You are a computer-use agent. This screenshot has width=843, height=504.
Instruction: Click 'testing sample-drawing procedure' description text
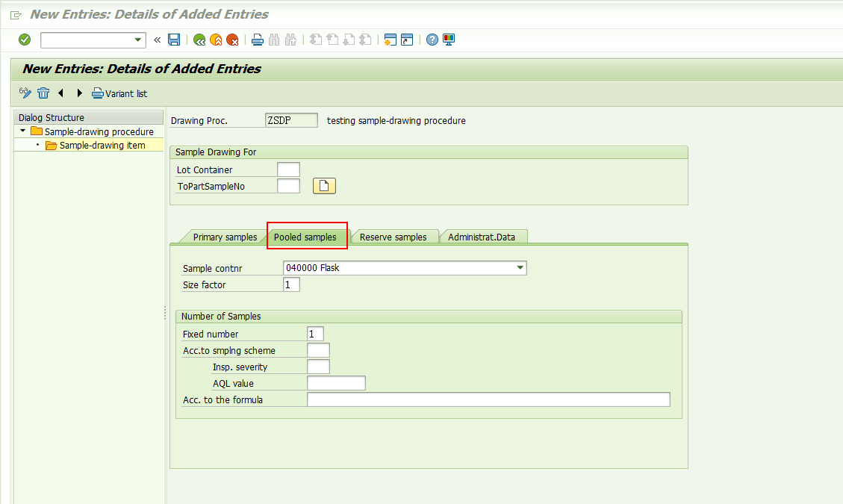[396, 120]
